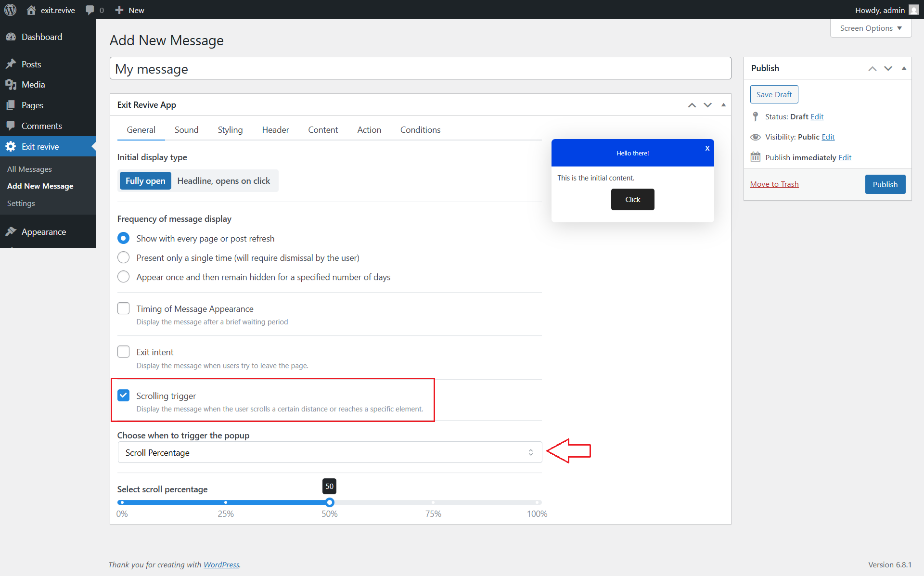The image size is (924, 576).
Task: Enable the Exit intent checkbox
Action: click(x=124, y=352)
